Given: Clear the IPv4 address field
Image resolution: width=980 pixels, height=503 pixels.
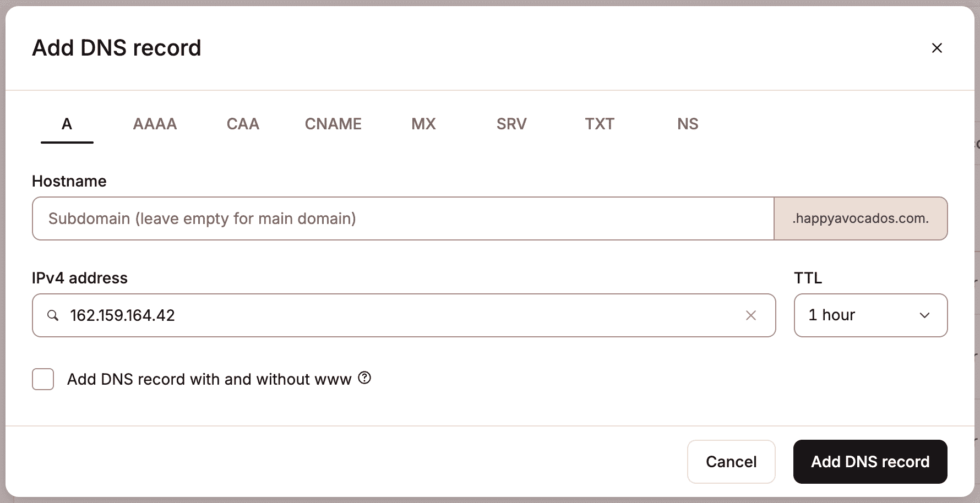Looking at the screenshot, I should (x=750, y=315).
